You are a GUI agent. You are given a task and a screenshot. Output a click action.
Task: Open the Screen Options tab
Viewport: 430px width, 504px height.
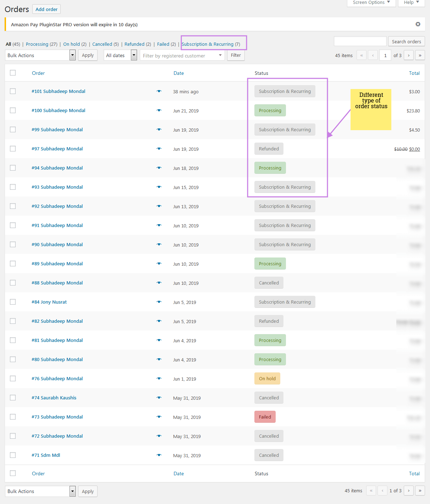click(371, 2)
